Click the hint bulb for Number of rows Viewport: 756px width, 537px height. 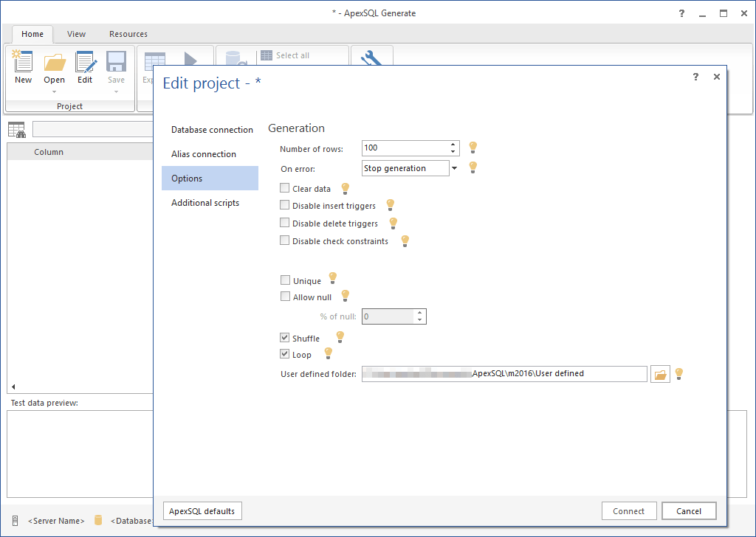[x=473, y=148]
